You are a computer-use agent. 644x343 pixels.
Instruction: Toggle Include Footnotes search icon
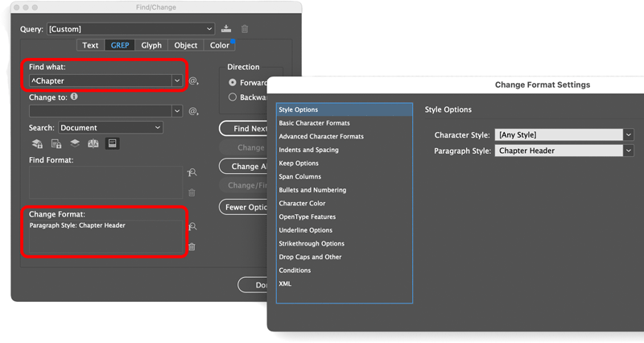[112, 143]
